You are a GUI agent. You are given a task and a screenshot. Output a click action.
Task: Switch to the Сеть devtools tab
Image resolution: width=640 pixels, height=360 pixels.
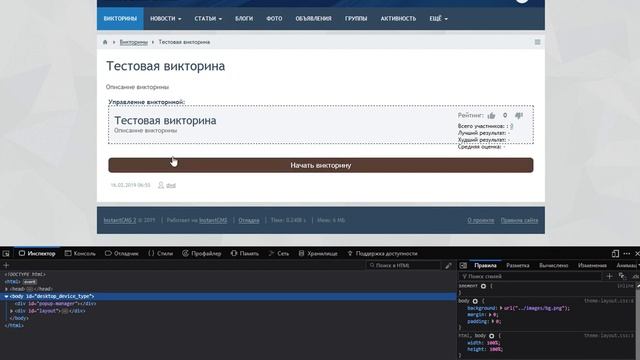click(x=279, y=253)
